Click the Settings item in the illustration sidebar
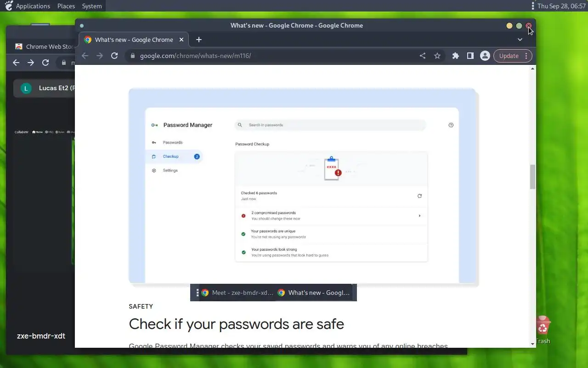The width and height of the screenshot is (588, 368). (x=170, y=170)
